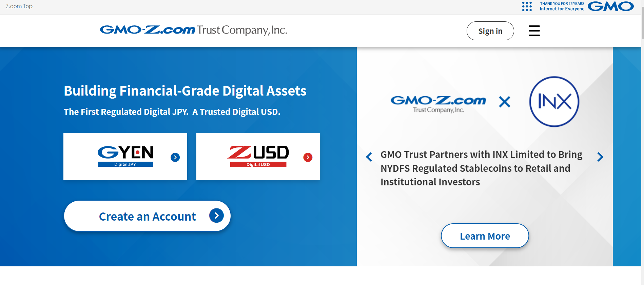Click the blue arrow on GYEN card
The image size is (644, 285).
[175, 157]
